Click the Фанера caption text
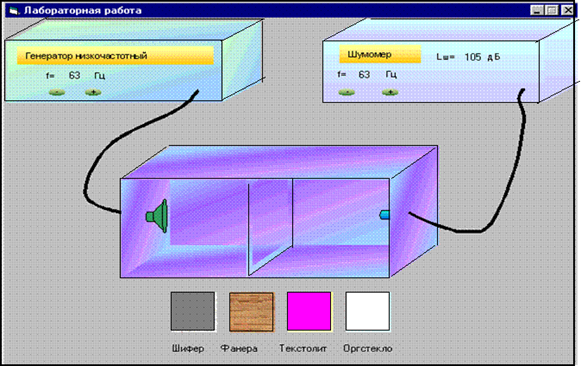Image resolution: width=581 pixels, height=366 pixels. pos(239,349)
